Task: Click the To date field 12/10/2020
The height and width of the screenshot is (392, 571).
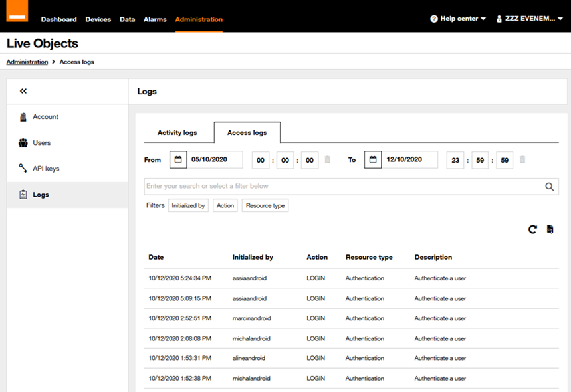Action: coord(409,159)
